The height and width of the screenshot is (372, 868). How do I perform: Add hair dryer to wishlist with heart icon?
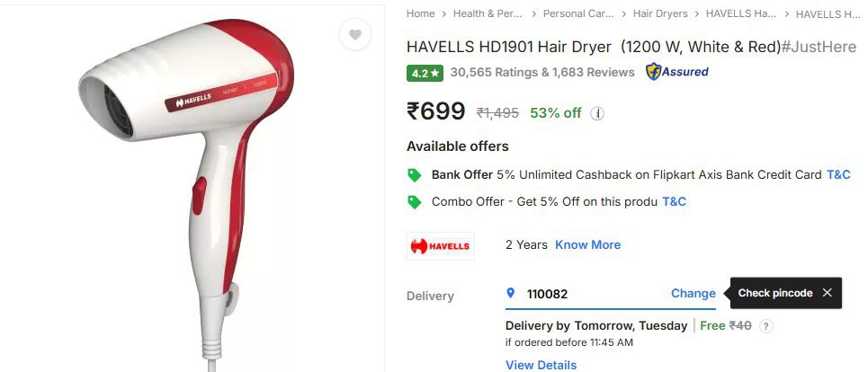point(354,35)
